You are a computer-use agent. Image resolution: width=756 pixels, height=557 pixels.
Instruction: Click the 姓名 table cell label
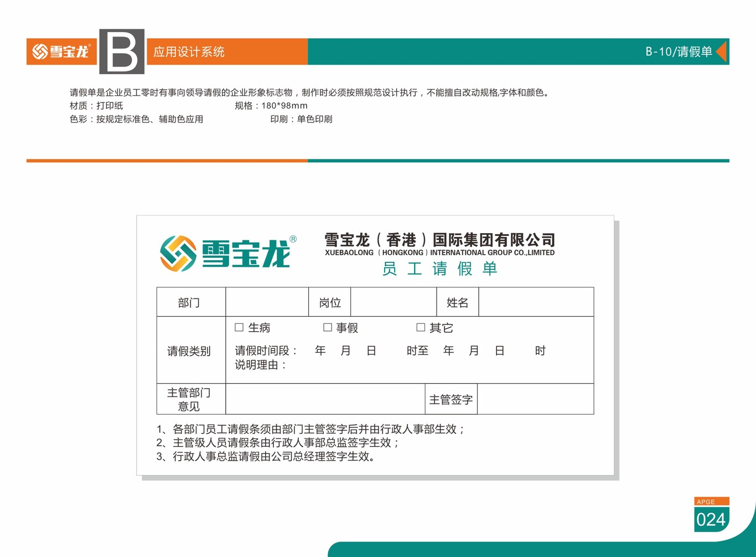(x=457, y=303)
